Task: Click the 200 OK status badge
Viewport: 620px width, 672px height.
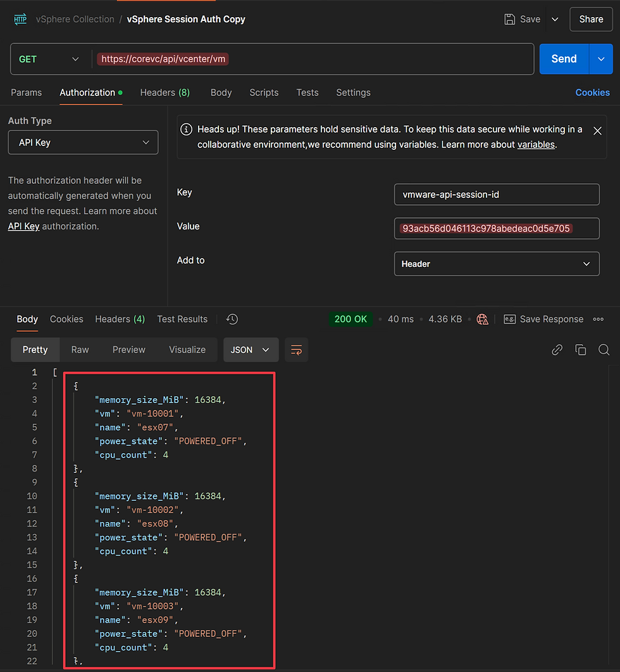Action: [x=350, y=319]
